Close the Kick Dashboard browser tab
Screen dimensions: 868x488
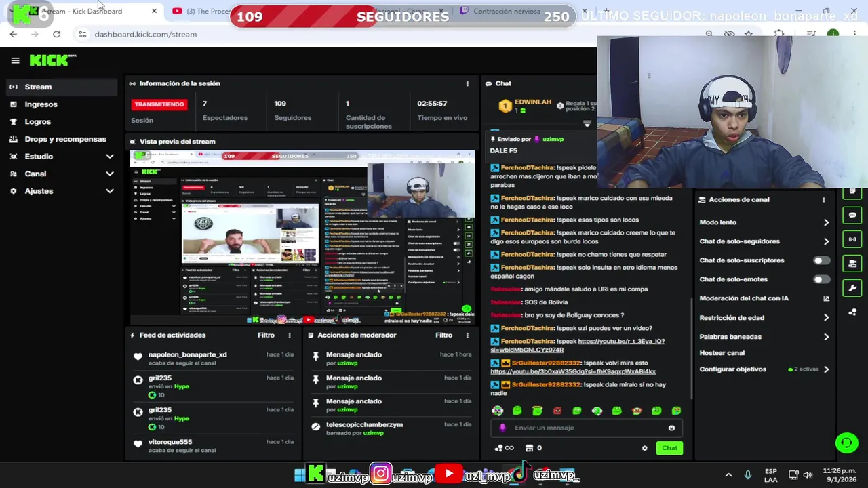(x=154, y=11)
